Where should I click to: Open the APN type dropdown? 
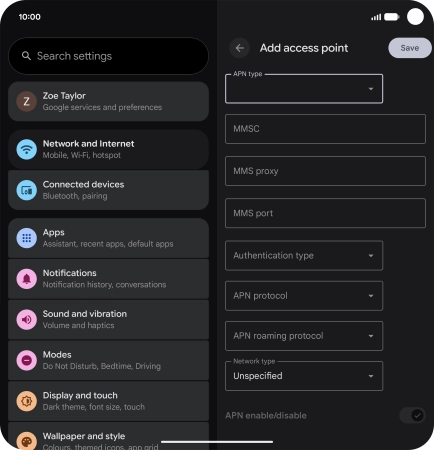[304, 89]
